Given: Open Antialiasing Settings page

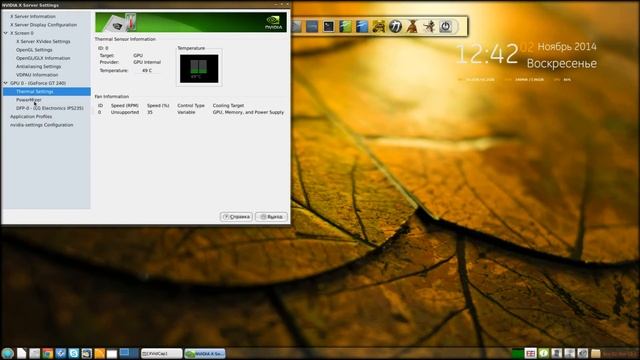Looking at the screenshot, I should (38, 66).
